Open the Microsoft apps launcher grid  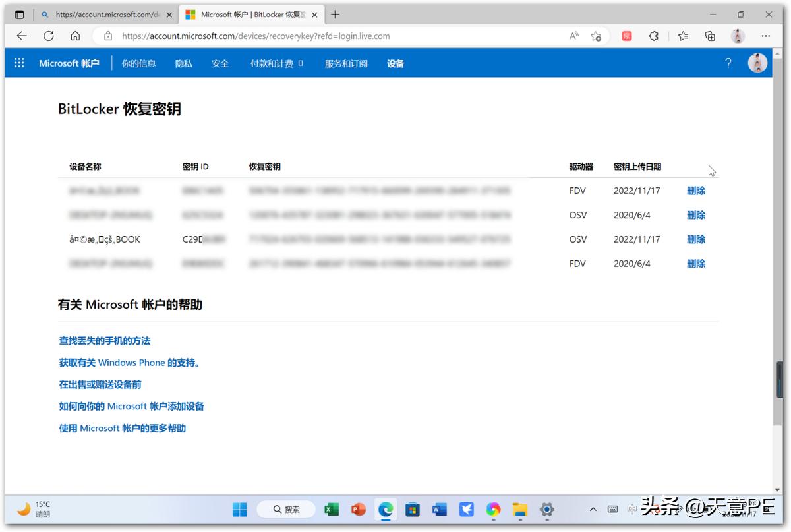18,63
